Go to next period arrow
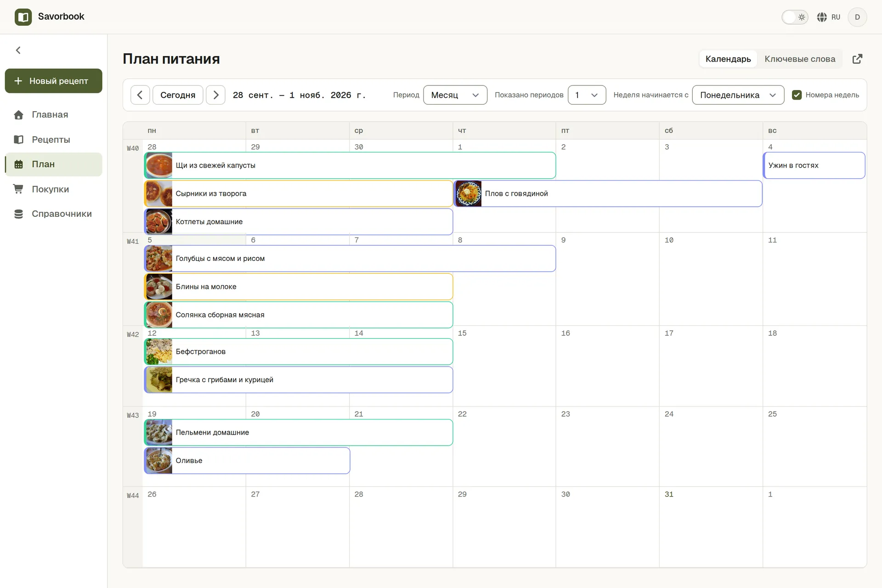The width and height of the screenshot is (882, 588). click(215, 95)
